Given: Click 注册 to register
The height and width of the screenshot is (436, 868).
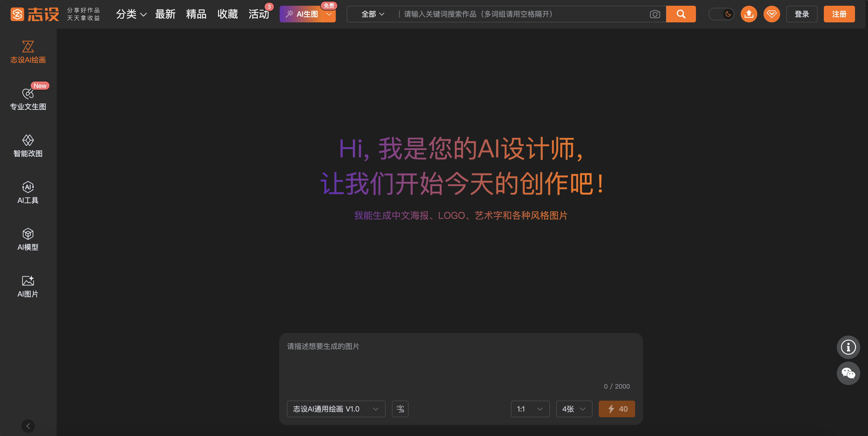Looking at the screenshot, I should coord(839,14).
